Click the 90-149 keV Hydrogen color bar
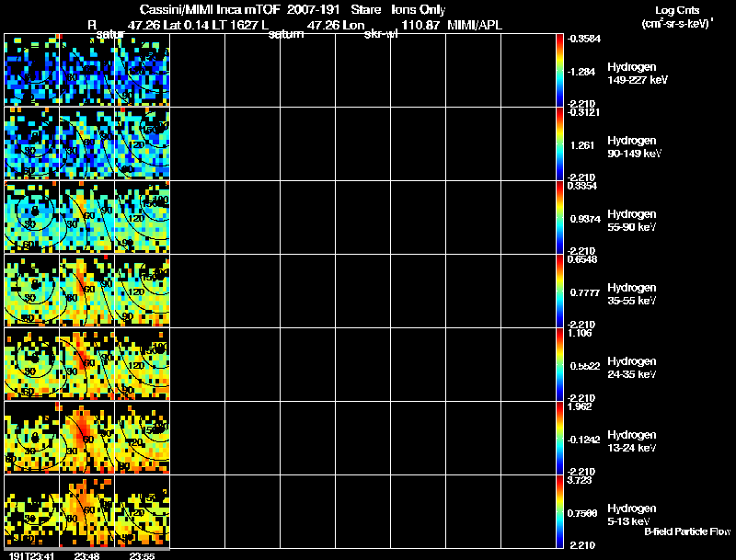 (x=560, y=143)
